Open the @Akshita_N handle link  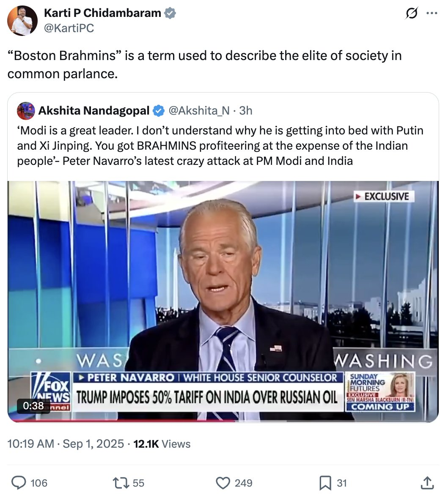click(x=199, y=110)
